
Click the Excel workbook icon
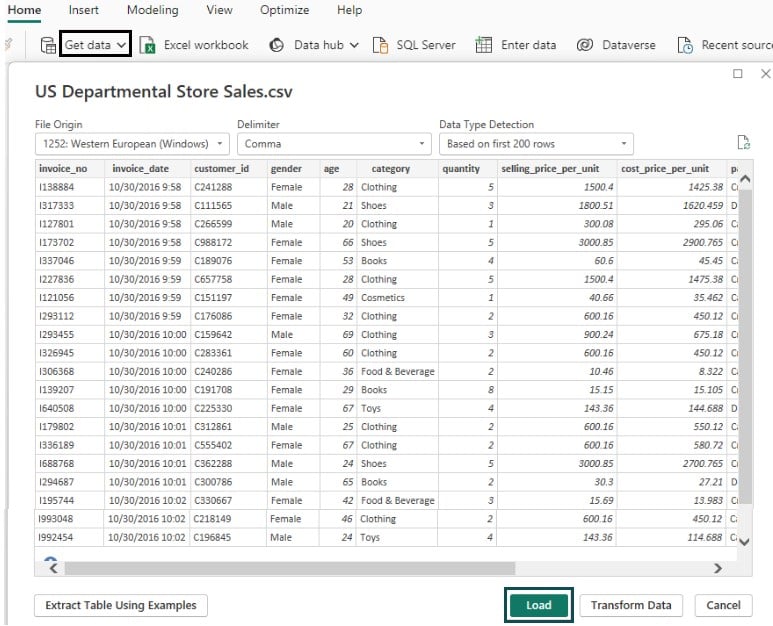pyautogui.click(x=147, y=45)
